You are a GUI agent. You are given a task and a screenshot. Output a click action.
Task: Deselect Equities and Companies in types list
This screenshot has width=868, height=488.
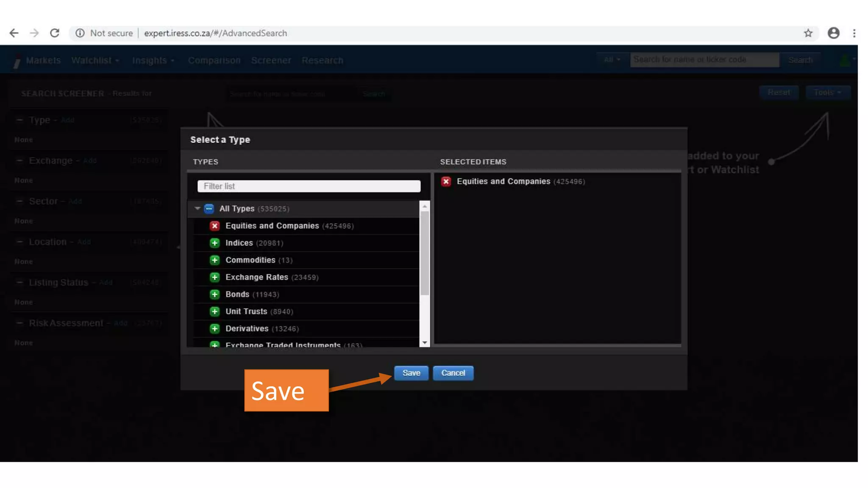pos(214,226)
